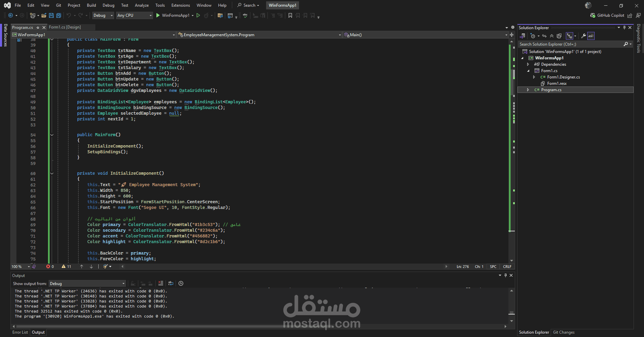Start debugging with the WinFormsApp1 button
The height and width of the screenshot is (337, 644).
click(x=172, y=15)
